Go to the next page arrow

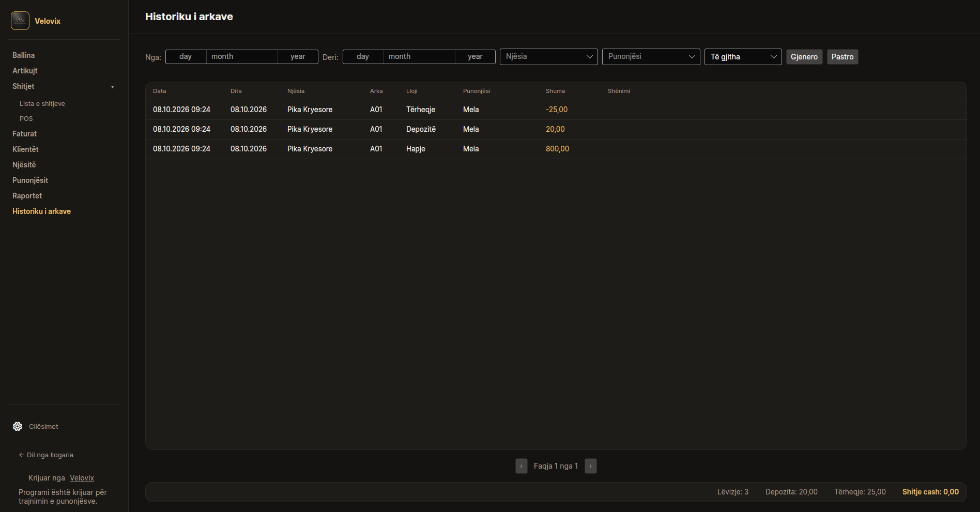coord(591,466)
